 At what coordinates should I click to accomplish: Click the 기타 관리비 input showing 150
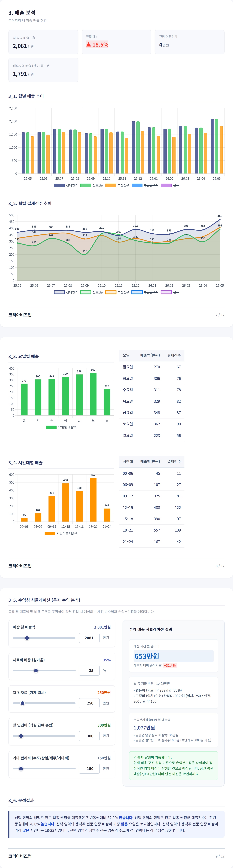pos(89,769)
